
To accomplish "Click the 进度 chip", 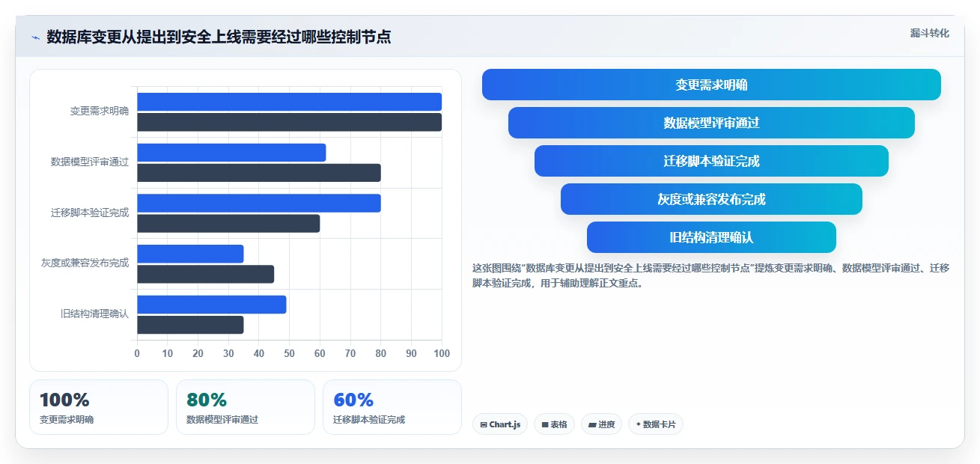I will 601,424.
